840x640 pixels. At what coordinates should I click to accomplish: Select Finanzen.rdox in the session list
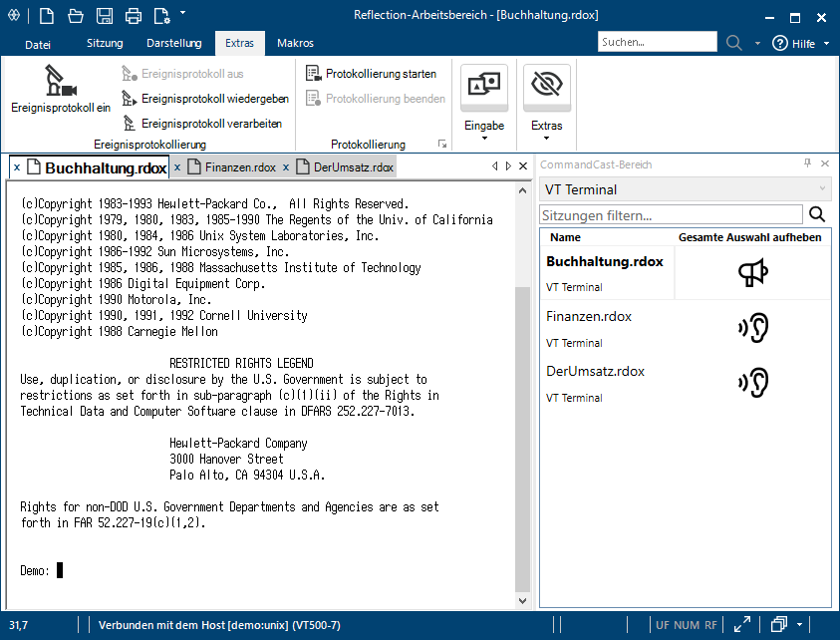pos(589,317)
